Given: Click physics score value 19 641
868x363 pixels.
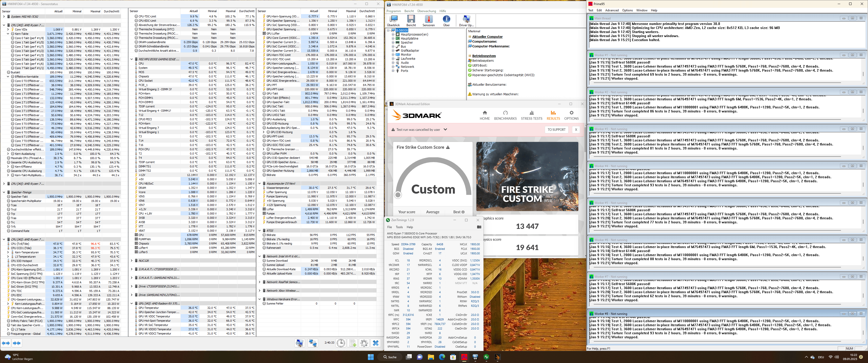Looking at the screenshot, I should click(527, 248).
